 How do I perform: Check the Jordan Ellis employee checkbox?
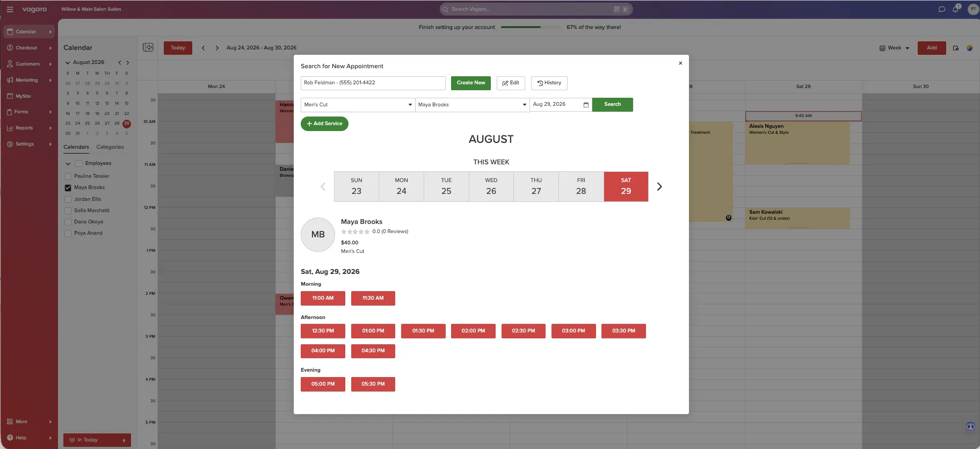(68, 199)
